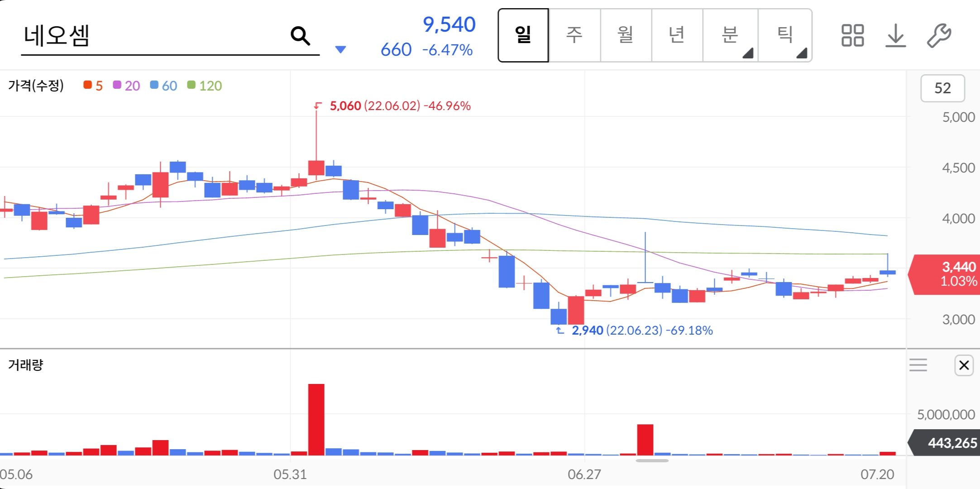Click the download chart icon
980x489 pixels.
point(895,35)
